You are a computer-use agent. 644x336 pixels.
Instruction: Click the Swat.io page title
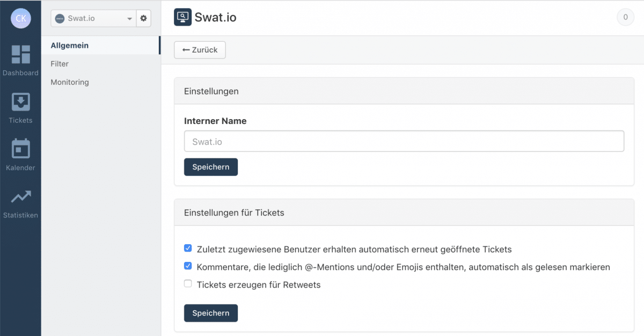215,18
